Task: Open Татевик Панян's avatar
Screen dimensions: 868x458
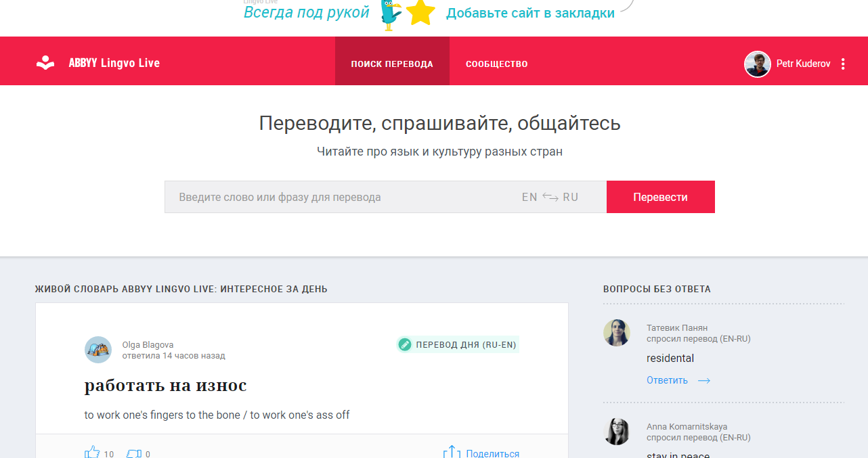Action: (617, 333)
